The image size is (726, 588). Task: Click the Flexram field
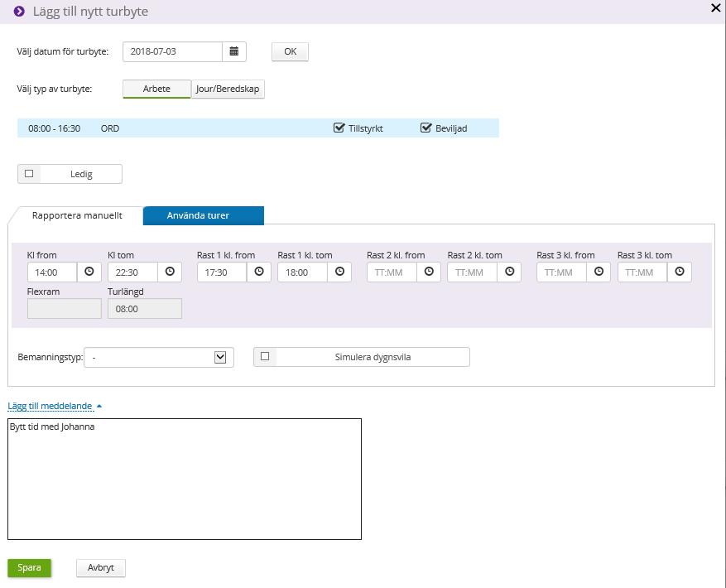(x=65, y=309)
